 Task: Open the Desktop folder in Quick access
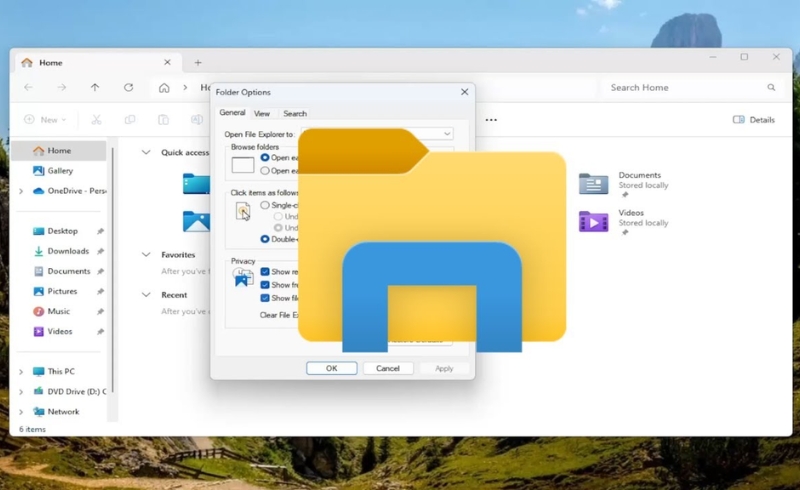[196, 184]
